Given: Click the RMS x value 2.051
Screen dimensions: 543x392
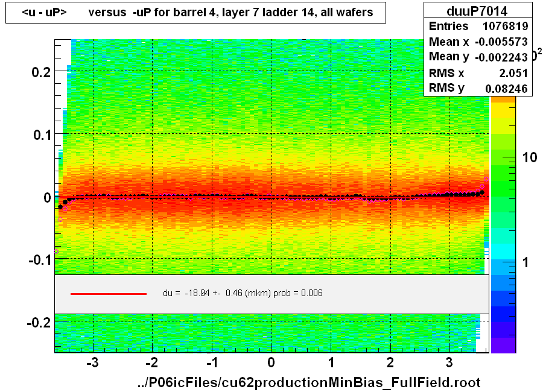Looking at the screenshot, I should 513,73.
